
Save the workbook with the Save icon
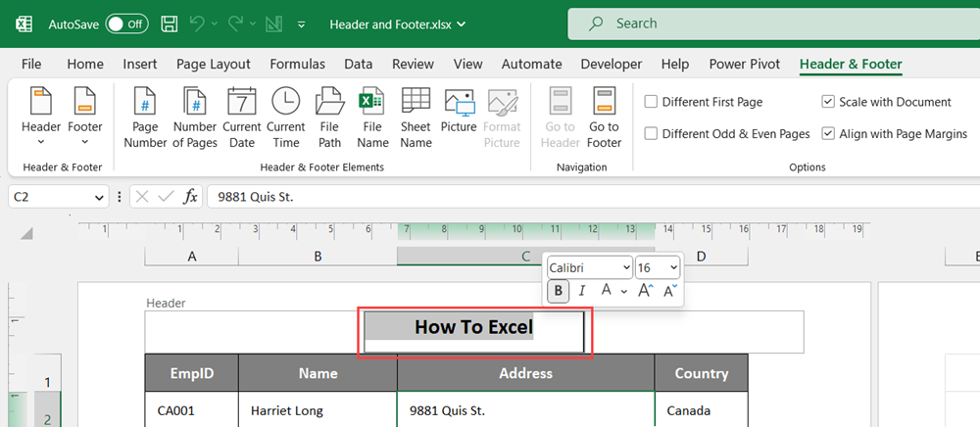[170, 24]
